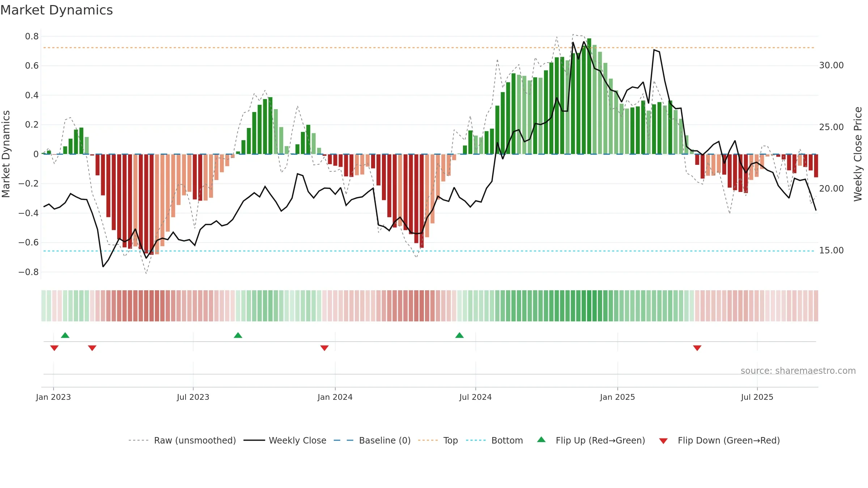Click the Jan 2025 x-axis label
The width and height of the screenshot is (868, 488).
pos(618,397)
